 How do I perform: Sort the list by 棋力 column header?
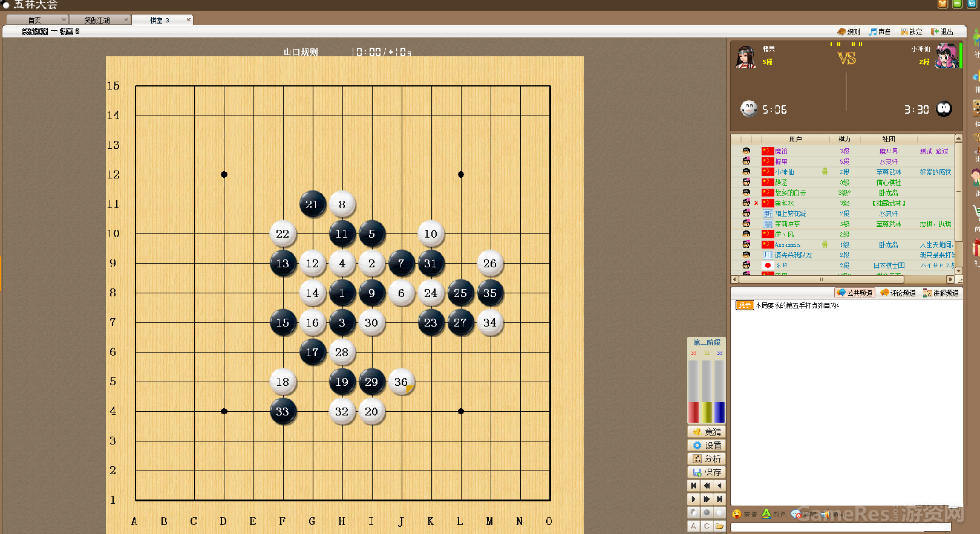tap(844, 139)
